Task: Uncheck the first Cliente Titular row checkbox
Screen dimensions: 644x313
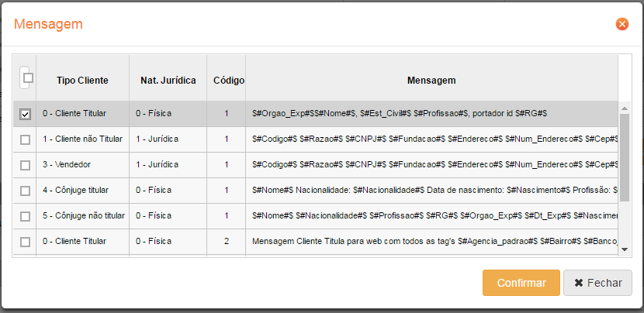Action: pyautogui.click(x=26, y=114)
